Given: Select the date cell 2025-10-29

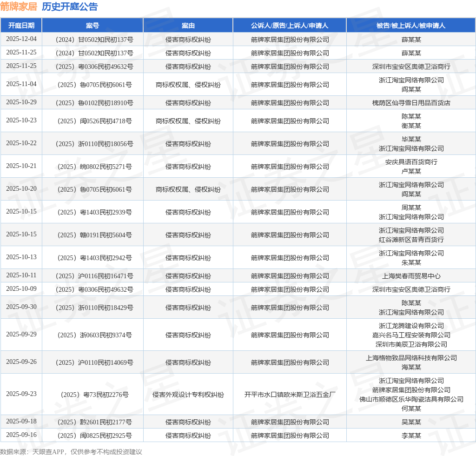Looking at the screenshot, I should [x=21, y=102].
